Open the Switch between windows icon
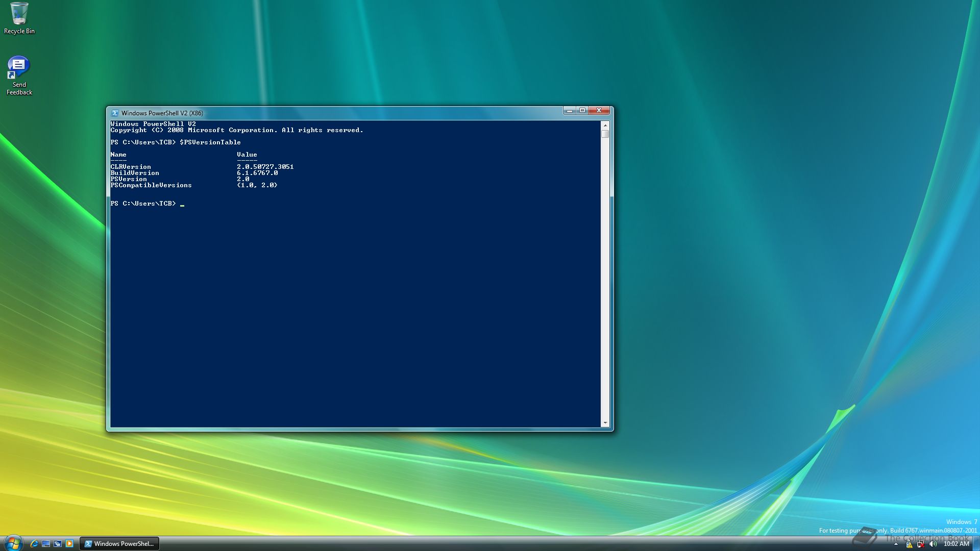The height and width of the screenshot is (551, 980). [x=58, y=544]
